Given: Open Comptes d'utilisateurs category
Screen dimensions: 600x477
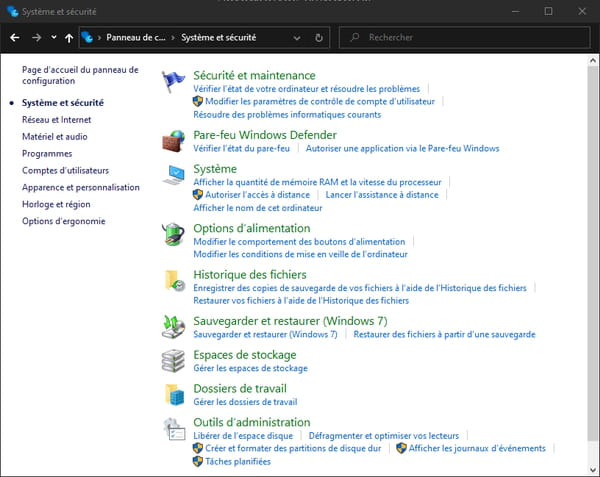Looking at the screenshot, I should (x=65, y=170).
